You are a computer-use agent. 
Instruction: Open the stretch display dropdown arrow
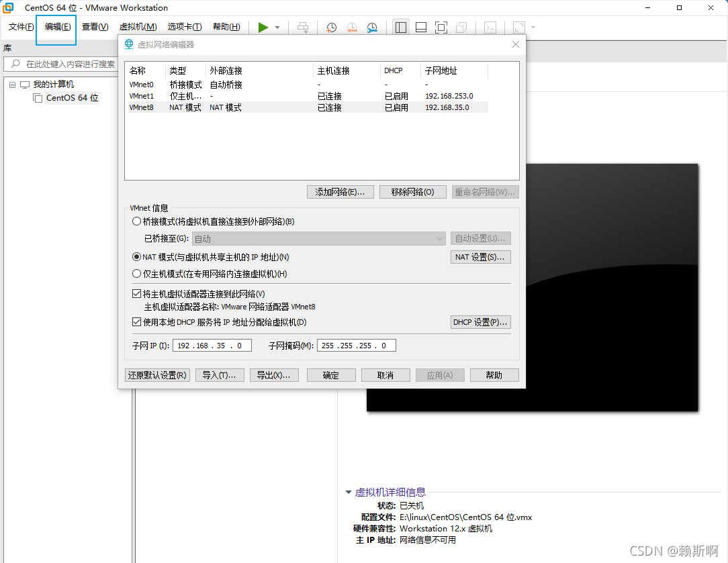click(x=533, y=28)
